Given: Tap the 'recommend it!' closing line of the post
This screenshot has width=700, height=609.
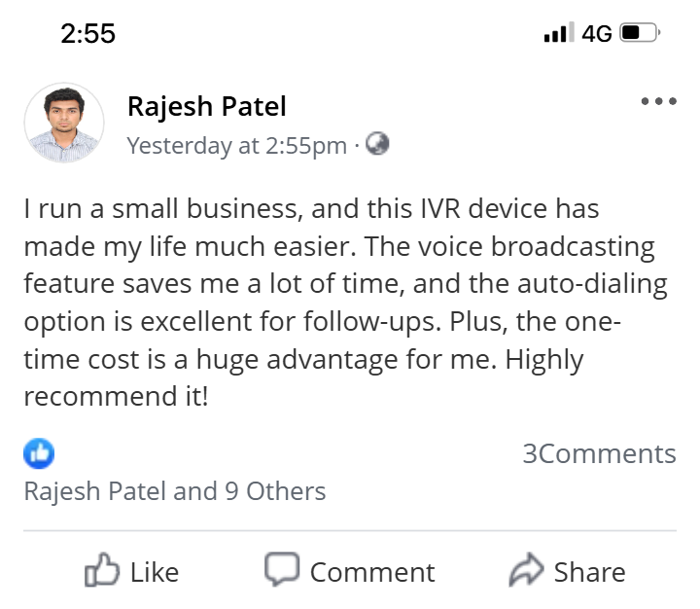Looking at the screenshot, I should (x=116, y=396).
